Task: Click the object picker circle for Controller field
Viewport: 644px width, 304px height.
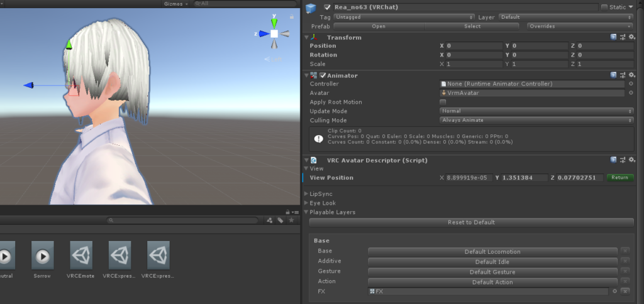Action: tap(631, 84)
